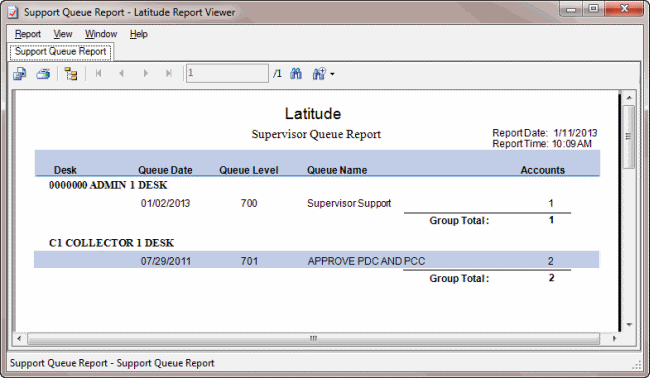Toggle the group tree icon
Image resolution: width=650 pixels, height=378 pixels.
click(71, 74)
